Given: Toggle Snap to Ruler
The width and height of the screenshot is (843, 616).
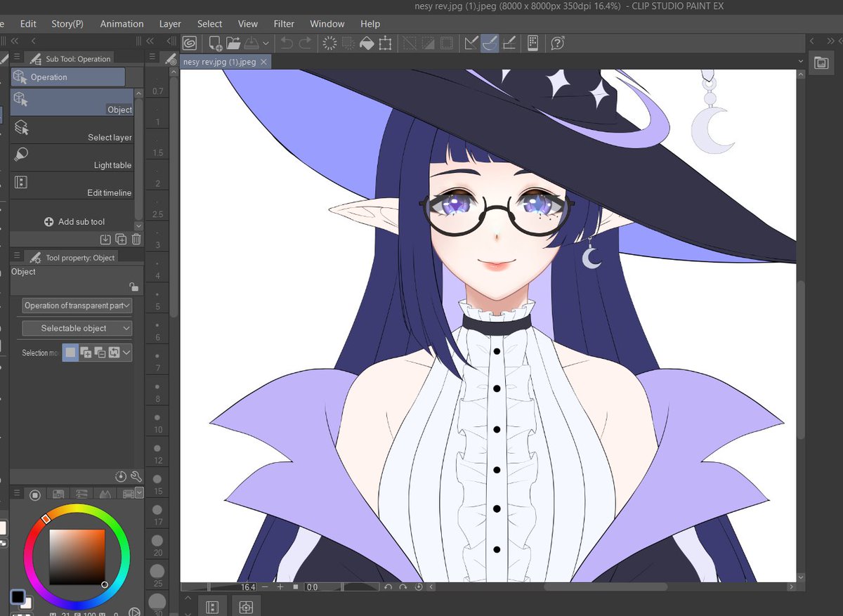Looking at the screenshot, I should click(x=471, y=43).
